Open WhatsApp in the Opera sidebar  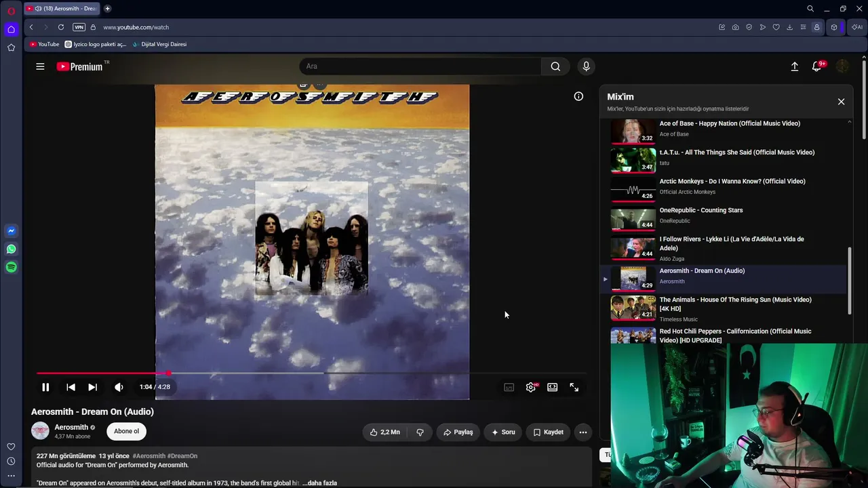pos(11,249)
